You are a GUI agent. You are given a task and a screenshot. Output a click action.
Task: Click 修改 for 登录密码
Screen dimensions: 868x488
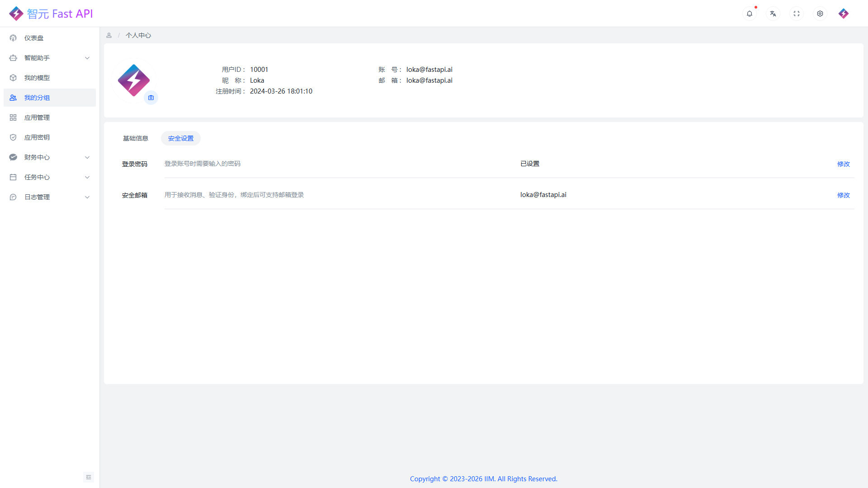pyautogui.click(x=843, y=164)
